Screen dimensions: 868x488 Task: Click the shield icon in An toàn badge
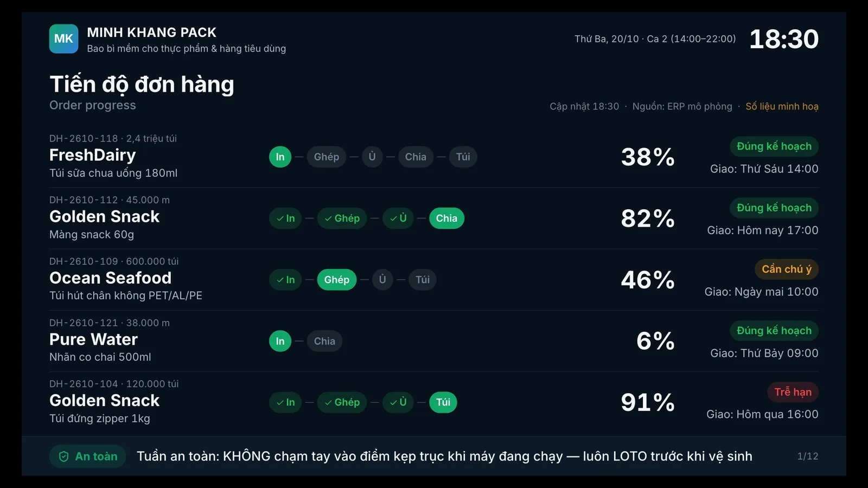tap(63, 457)
